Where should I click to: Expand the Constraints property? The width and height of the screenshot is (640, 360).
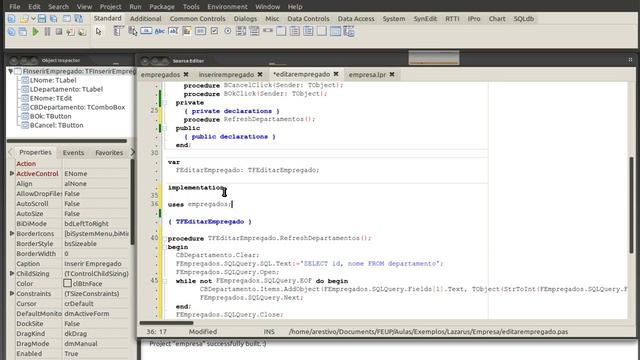tap(12, 293)
